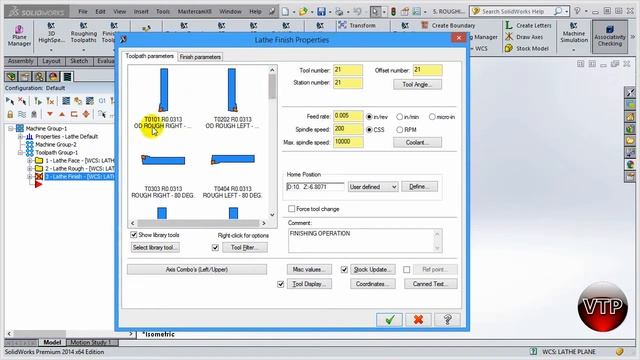Image resolution: width=640 pixels, height=360 pixels.
Task: Click the tool list horizontal scrollbar
Action: point(198,223)
